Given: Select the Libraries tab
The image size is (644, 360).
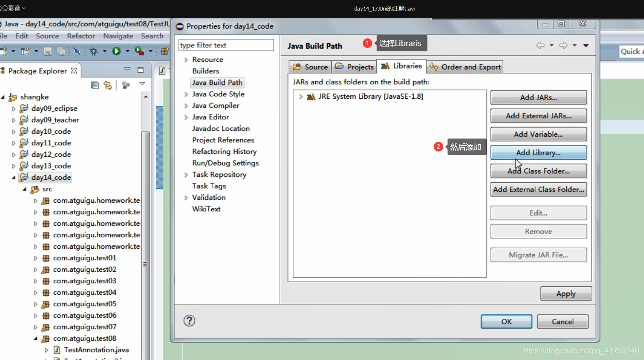Looking at the screenshot, I should (402, 66).
